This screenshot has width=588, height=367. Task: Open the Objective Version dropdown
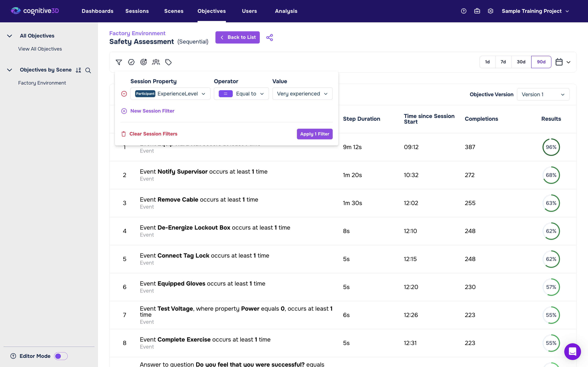[543, 94]
